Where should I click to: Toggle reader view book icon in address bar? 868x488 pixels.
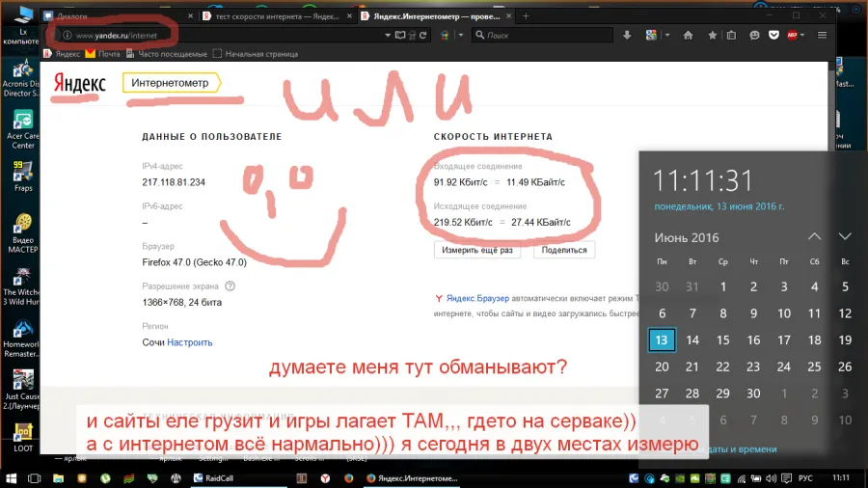[x=400, y=36]
